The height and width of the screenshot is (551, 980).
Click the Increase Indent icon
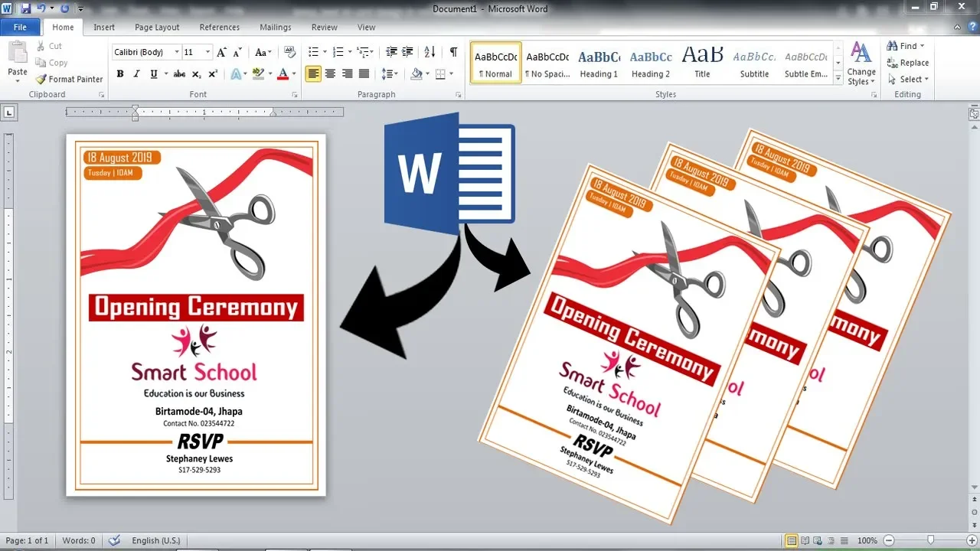click(408, 52)
